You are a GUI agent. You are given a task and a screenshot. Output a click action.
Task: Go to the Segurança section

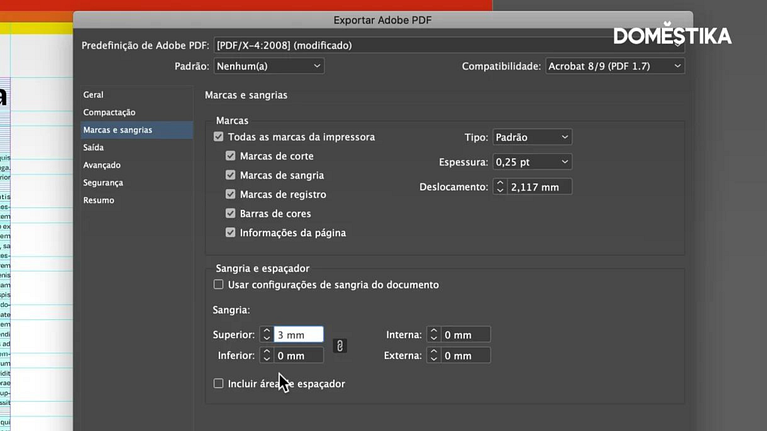(x=103, y=182)
